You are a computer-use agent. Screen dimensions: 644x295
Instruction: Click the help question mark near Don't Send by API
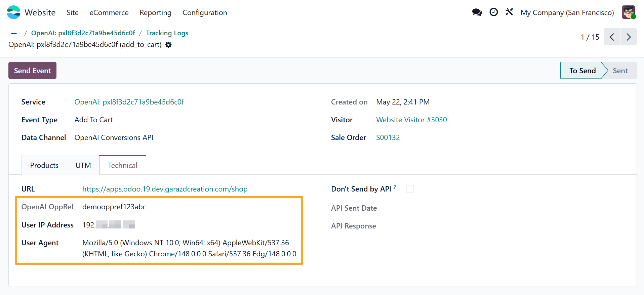click(x=395, y=187)
